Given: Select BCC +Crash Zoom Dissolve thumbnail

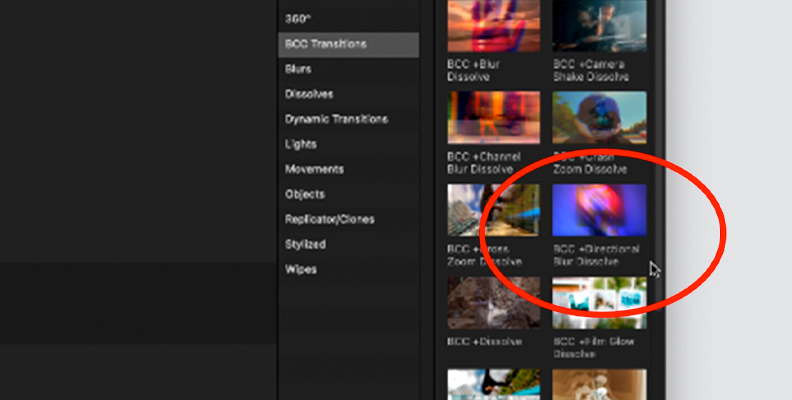Looking at the screenshot, I should click(600, 118).
